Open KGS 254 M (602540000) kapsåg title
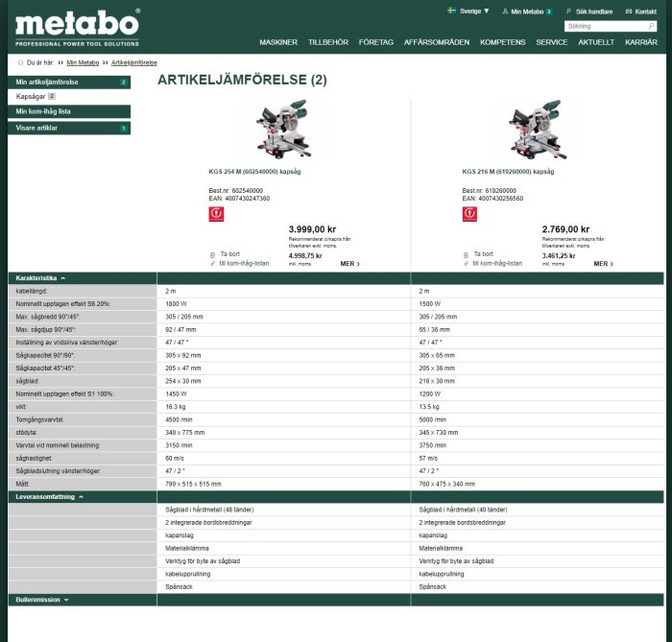The image size is (672, 642). tap(254, 172)
